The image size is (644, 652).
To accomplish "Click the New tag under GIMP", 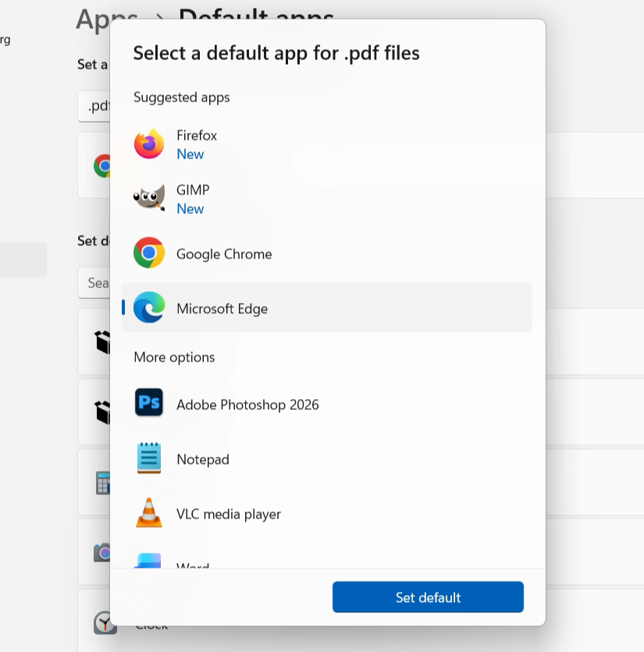I will click(190, 208).
